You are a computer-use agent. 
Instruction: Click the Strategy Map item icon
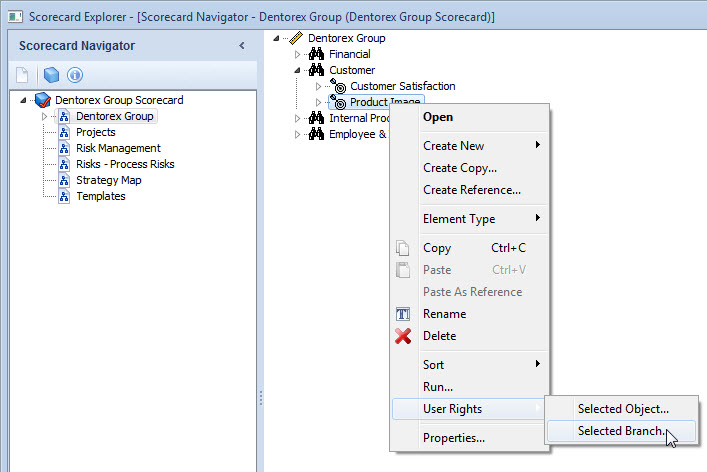[x=64, y=180]
